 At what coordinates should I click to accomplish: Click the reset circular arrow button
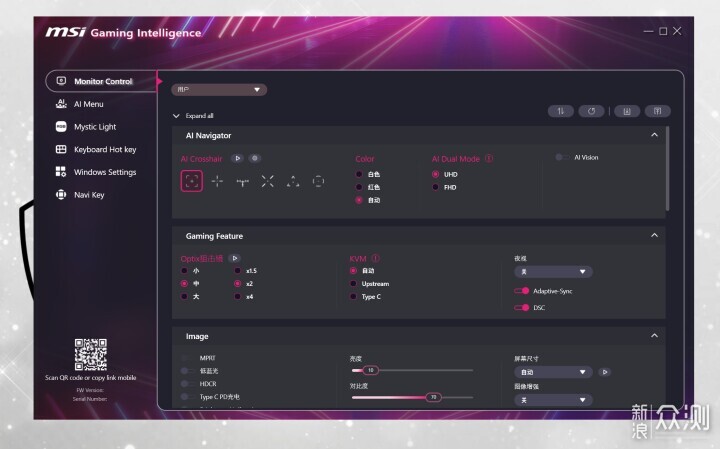(x=591, y=111)
